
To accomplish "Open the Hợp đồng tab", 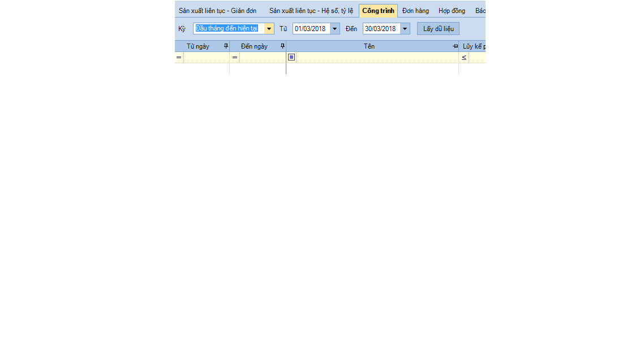I will (x=452, y=11).
